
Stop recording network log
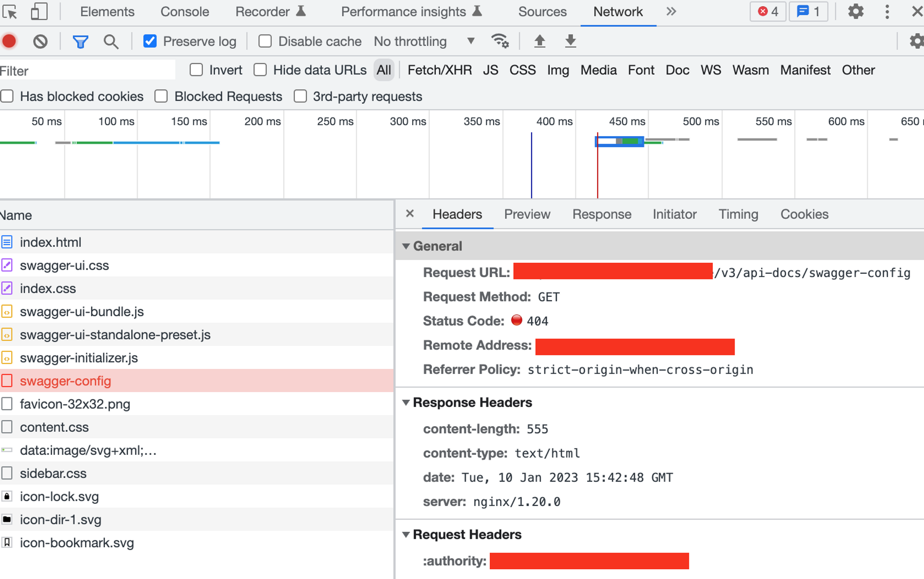coord(9,42)
